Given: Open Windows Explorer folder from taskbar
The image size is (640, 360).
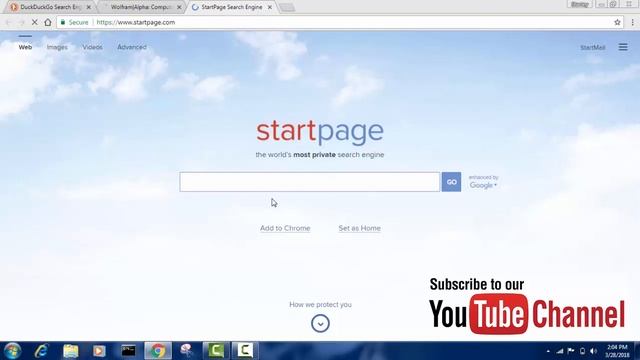Looking at the screenshot, I should click(x=71, y=351).
